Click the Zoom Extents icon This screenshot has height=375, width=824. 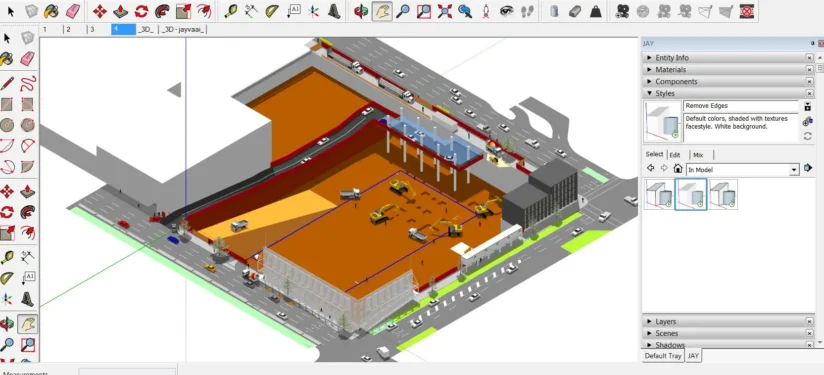click(445, 11)
